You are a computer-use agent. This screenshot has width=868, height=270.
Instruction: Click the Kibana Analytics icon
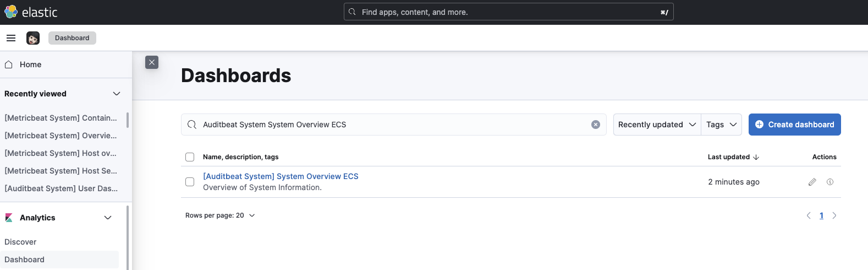9,218
